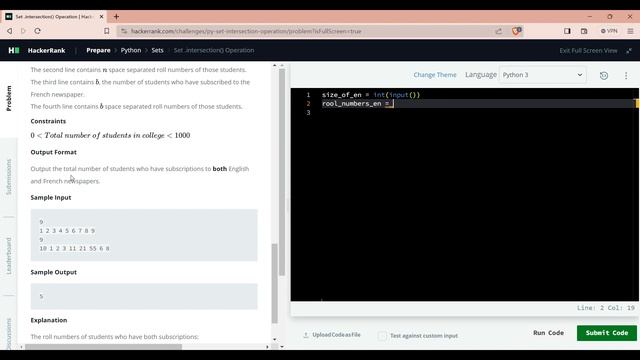640x360 pixels.
Task: Click the Constraints heading
Action: click(x=48, y=121)
